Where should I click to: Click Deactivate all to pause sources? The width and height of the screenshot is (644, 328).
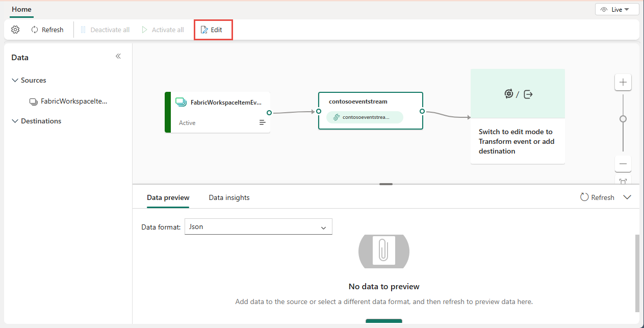(105, 30)
